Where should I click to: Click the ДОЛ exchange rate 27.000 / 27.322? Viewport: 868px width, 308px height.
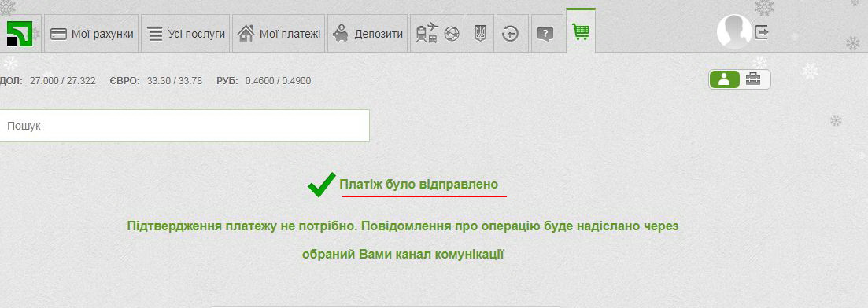tap(62, 81)
